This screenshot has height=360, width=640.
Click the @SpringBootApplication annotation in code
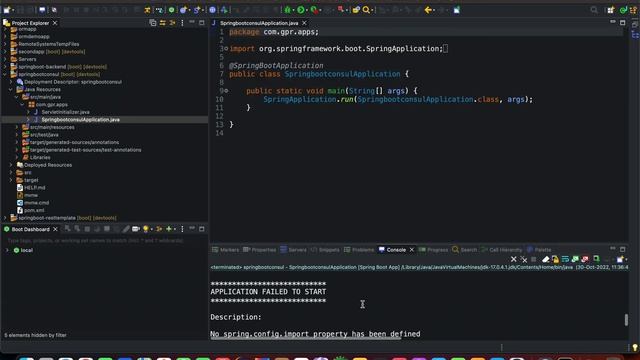point(276,65)
